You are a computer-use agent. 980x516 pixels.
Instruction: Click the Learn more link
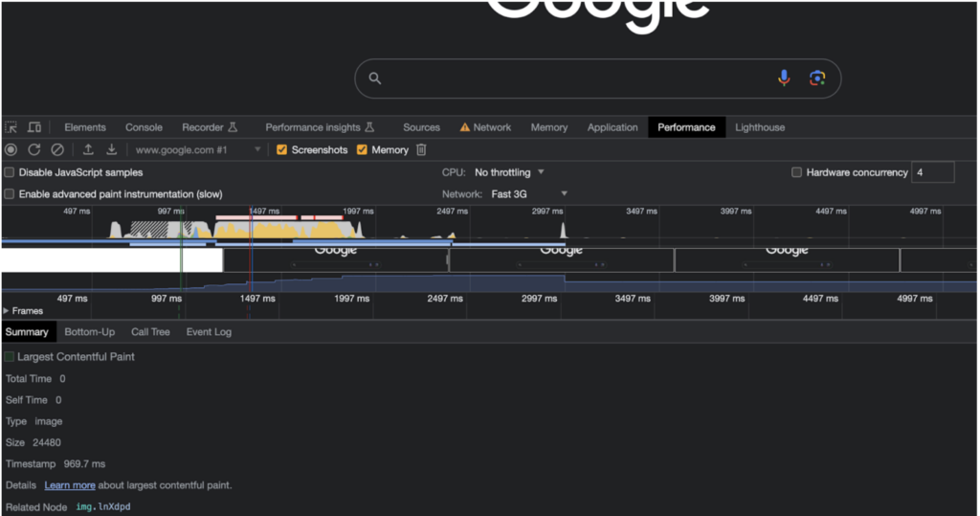69,484
